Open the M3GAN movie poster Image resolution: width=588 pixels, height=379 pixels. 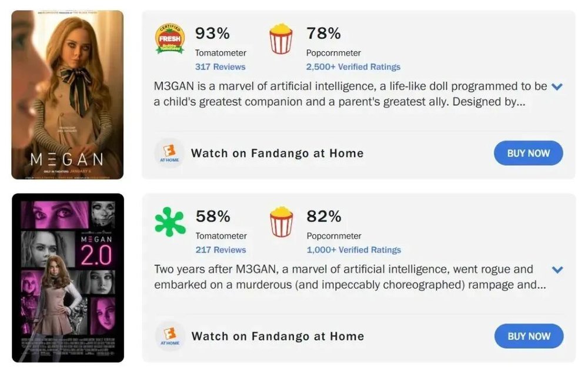point(68,95)
